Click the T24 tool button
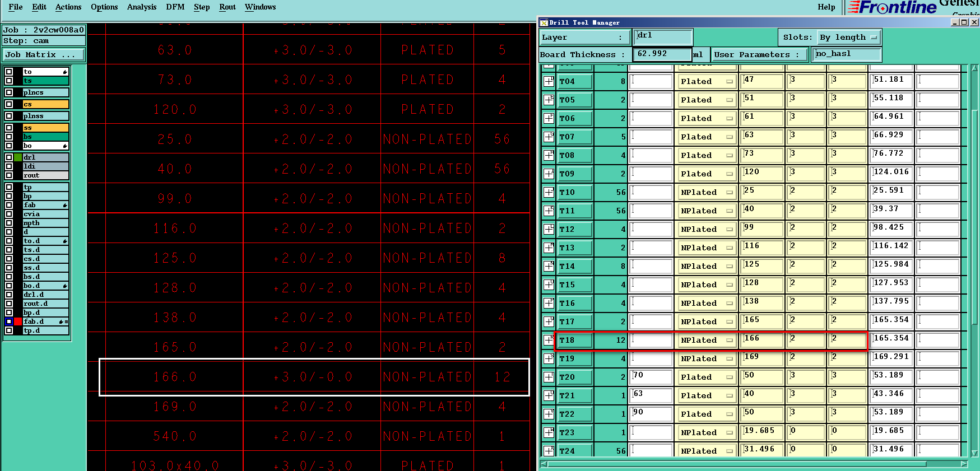The image size is (980, 471). point(575,450)
